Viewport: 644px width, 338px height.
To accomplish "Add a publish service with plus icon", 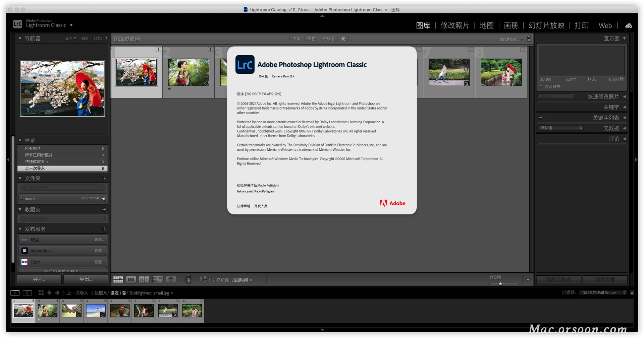I will point(104,229).
